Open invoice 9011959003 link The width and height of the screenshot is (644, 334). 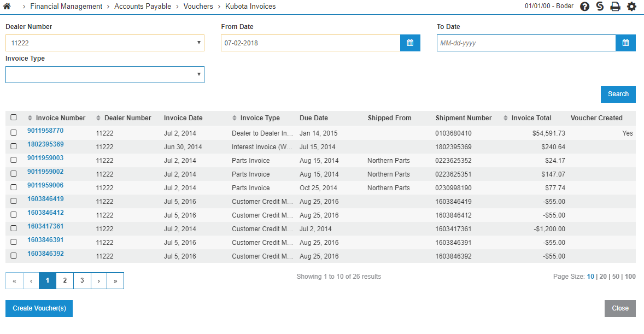45,158
